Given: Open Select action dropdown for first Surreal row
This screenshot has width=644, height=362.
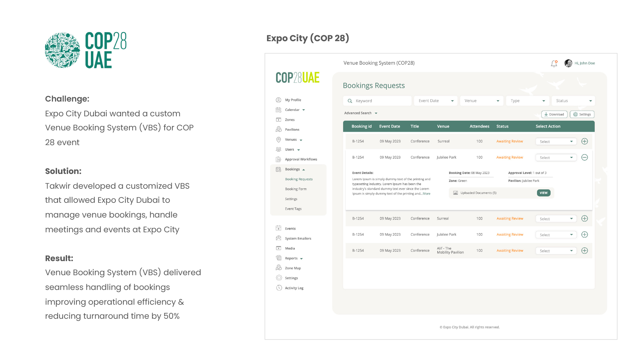Looking at the screenshot, I should tap(556, 141).
